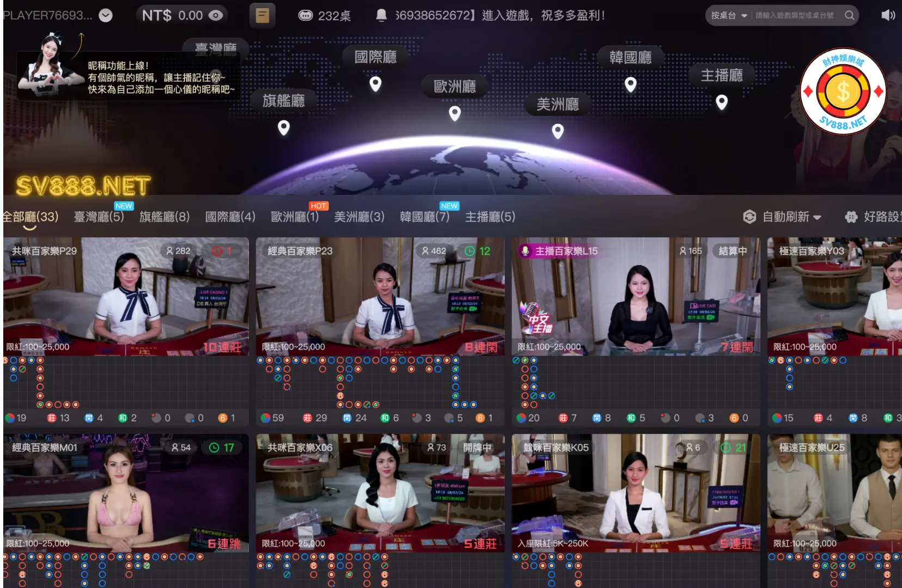The image size is (902, 588).
Task: Open the 極速百家樂U25 table video
Action: (834, 493)
